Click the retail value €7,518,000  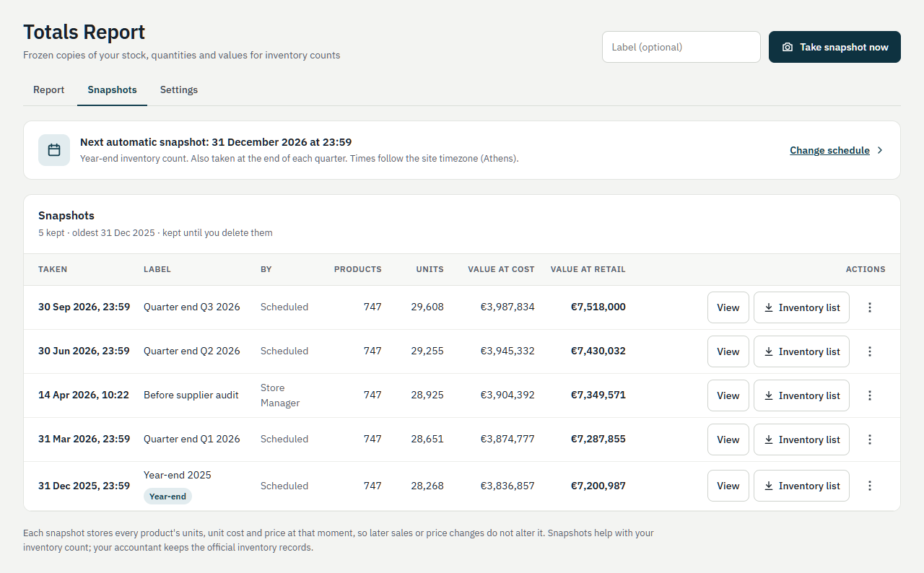tap(598, 307)
